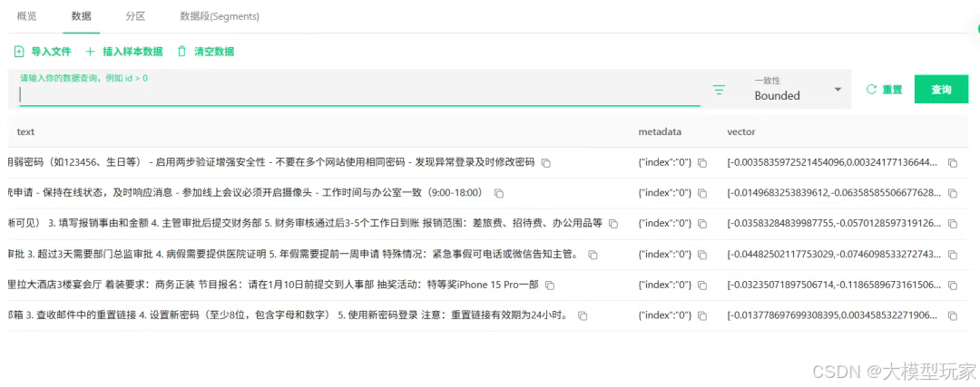980x387 pixels.
Task: Copy vector starting -0.01496832
Action: [953, 194]
